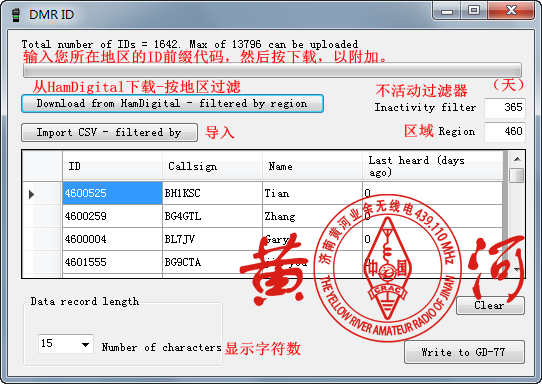Select the ID cell 4600004
The height and width of the screenshot is (384, 542).
pyautogui.click(x=112, y=239)
